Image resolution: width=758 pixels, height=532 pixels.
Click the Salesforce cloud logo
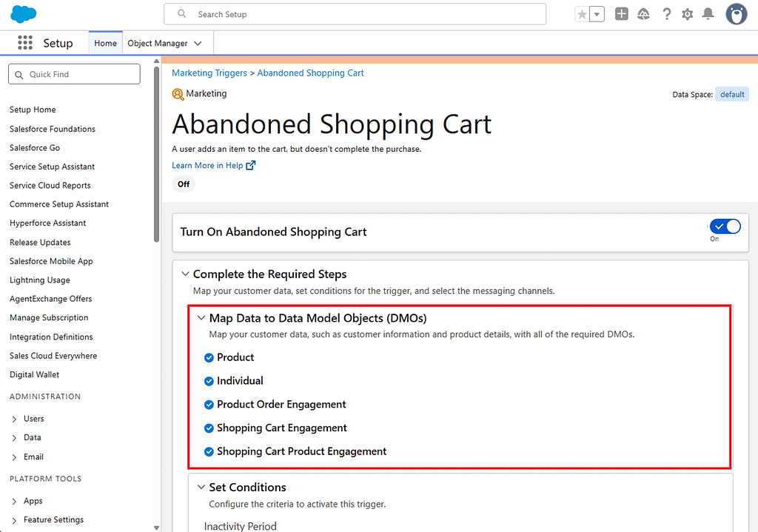pos(23,14)
